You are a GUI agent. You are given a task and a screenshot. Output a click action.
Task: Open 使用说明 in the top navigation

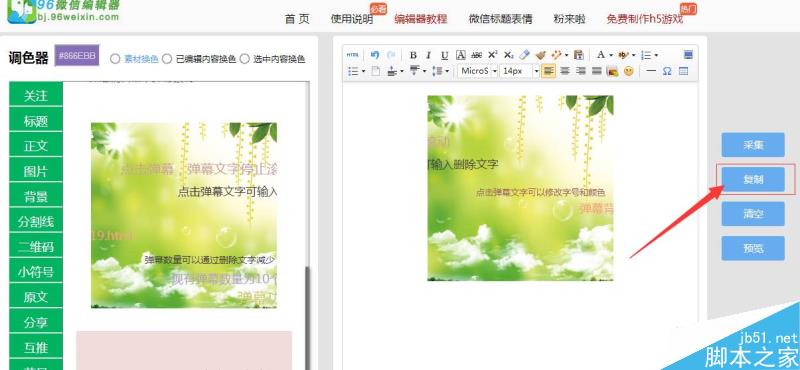(352, 19)
